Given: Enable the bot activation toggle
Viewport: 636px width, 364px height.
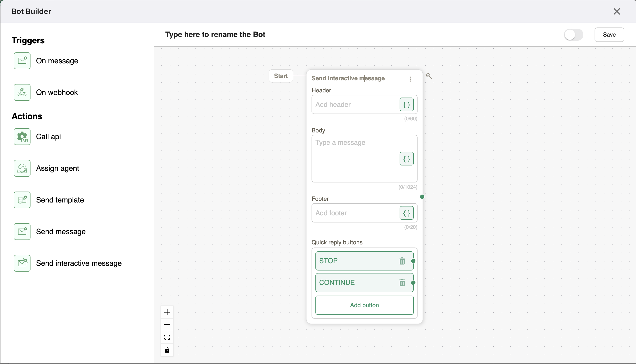Looking at the screenshot, I should pos(574,34).
